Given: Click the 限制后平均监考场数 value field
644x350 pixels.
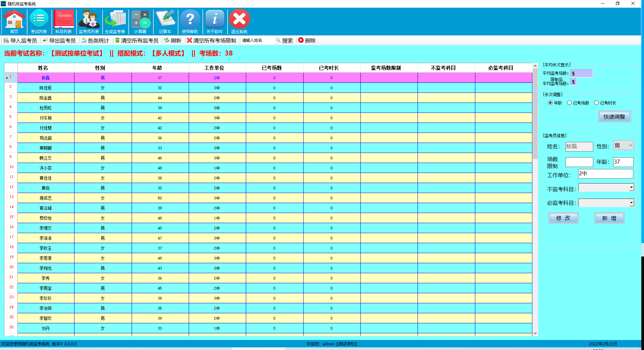Looking at the screenshot, I should coord(574,82).
